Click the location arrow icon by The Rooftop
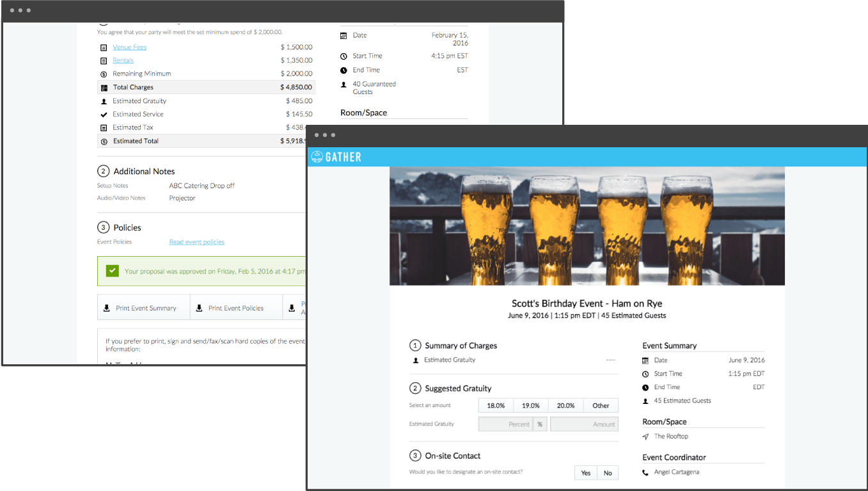This screenshot has width=868, height=491. click(x=645, y=437)
